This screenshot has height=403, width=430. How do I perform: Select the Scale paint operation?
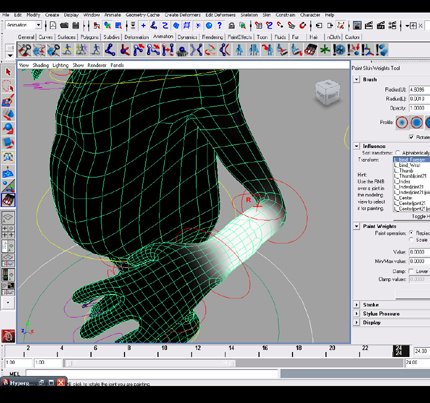point(412,240)
